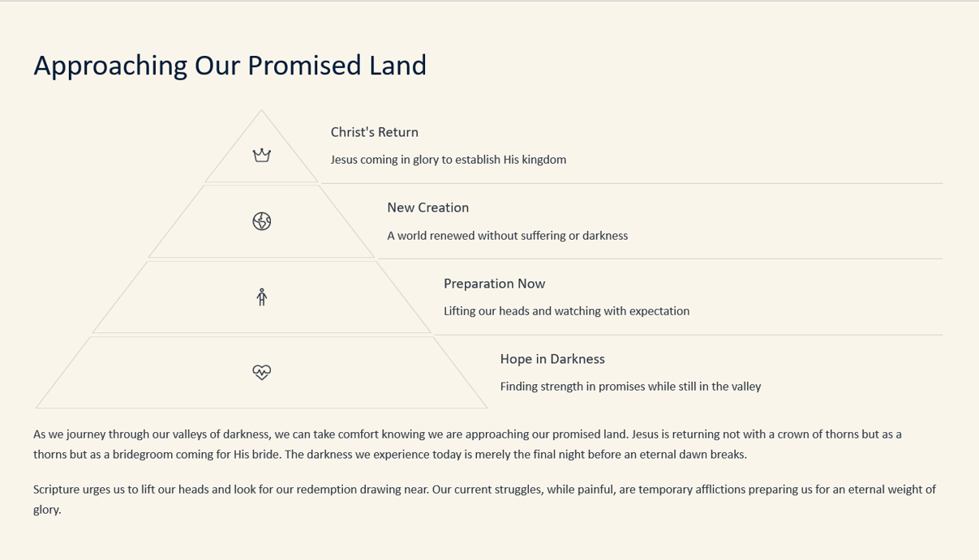
Task: Select text 'Jesus coming in glory to establish His kingdom'
Action: click(449, 160)
